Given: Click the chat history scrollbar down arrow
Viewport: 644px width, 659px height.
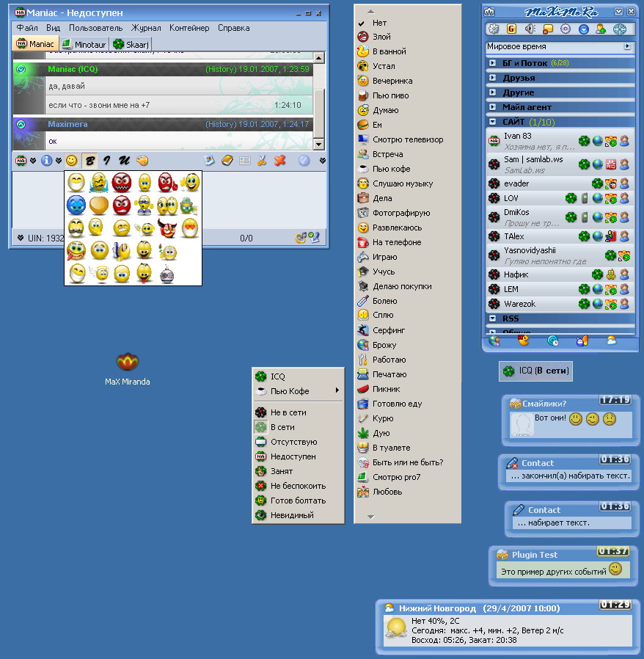Looking at the screenshot, I should (319, 145).
